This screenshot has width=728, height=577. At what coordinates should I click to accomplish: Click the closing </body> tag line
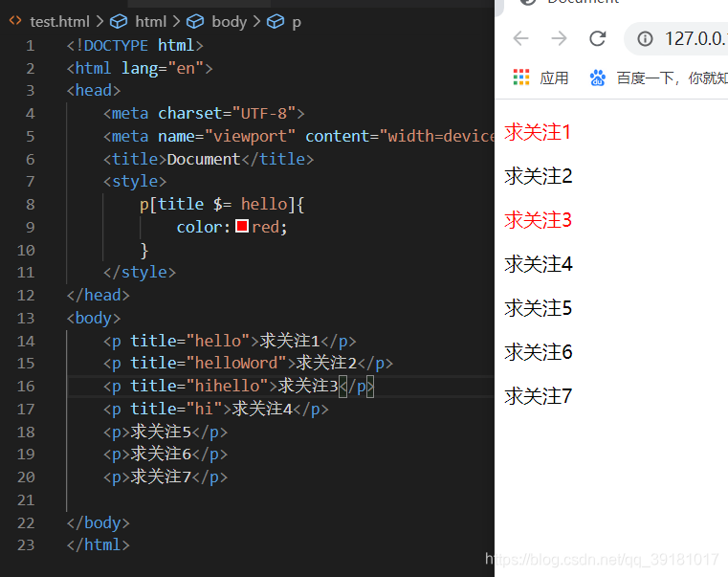point(98,523)
